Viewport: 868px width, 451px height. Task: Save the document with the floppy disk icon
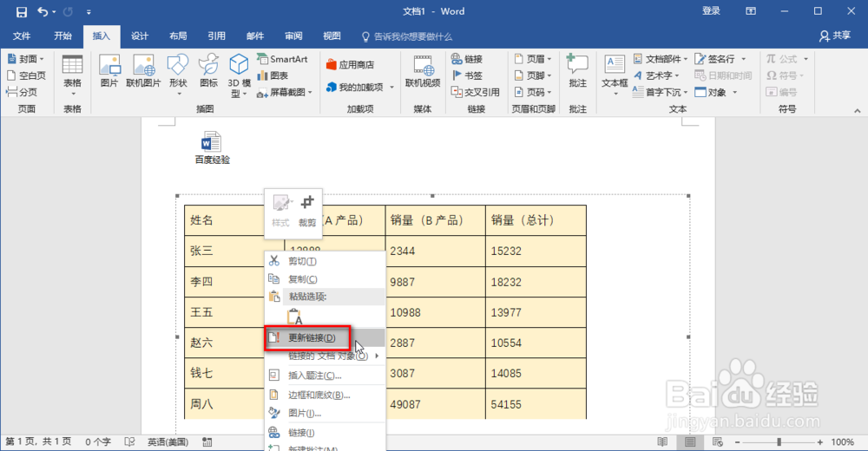(21, 11)
